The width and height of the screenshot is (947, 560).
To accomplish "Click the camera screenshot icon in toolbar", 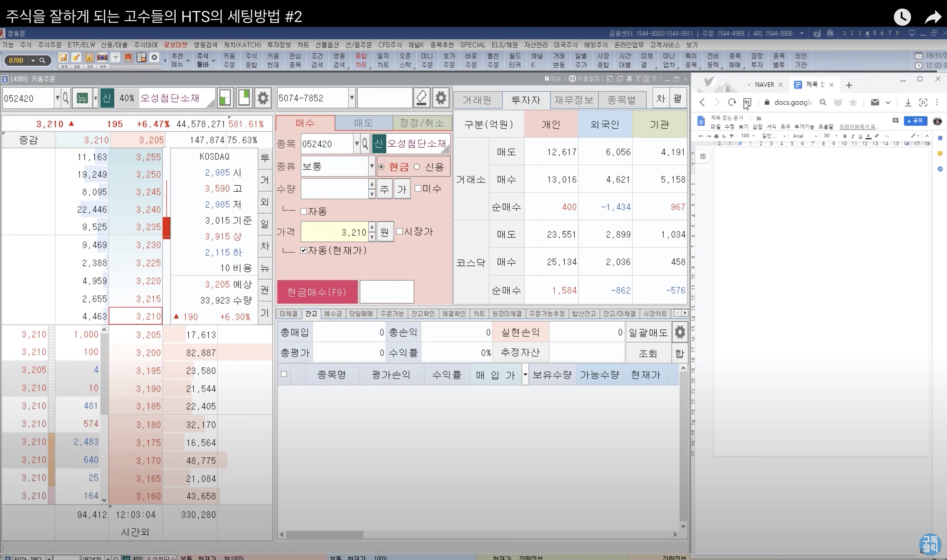I will [x=102, y=57].
